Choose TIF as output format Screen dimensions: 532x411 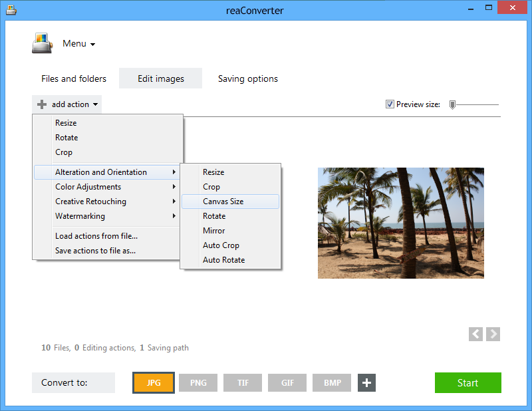(x=243, y=383)
